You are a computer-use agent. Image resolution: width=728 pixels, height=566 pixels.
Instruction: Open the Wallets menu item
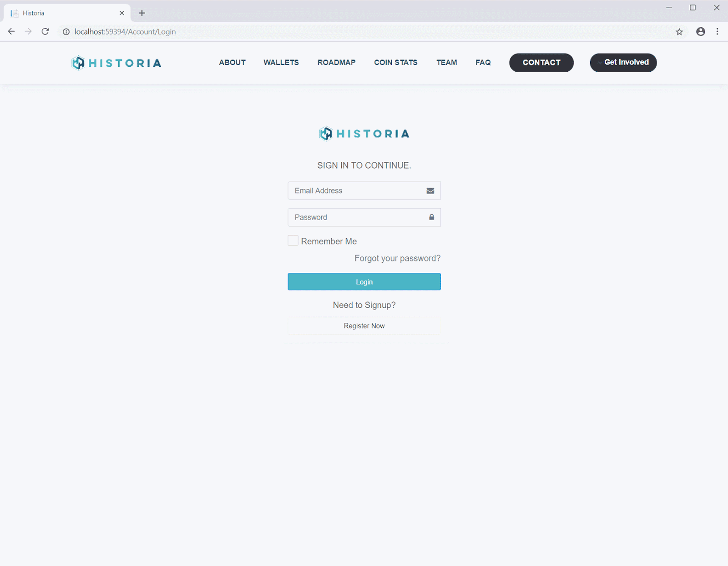click(x=281, y=62)
